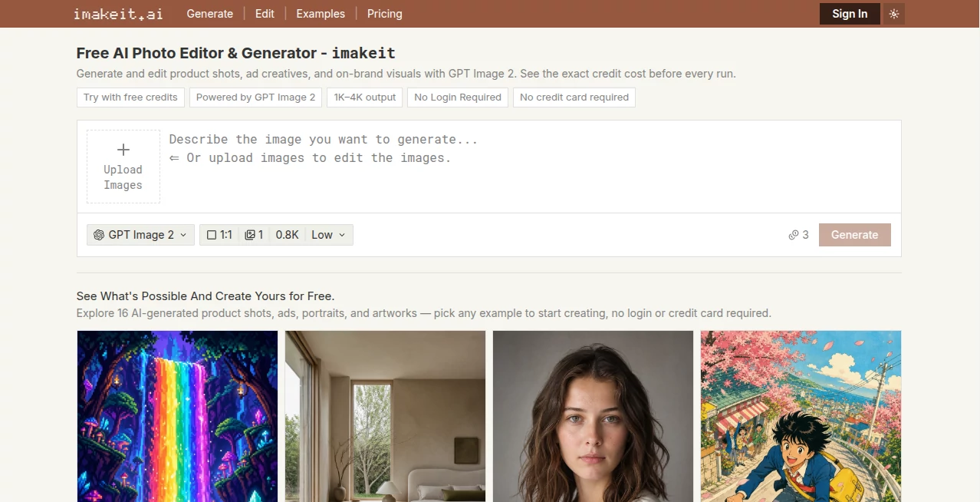Click the 'No credit card required' tag
The height and width of the screenshot is (502, 980).
click(x=574, y=97)
